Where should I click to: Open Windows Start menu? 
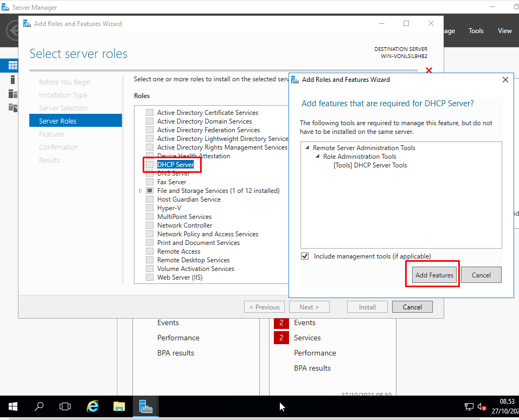13,406
